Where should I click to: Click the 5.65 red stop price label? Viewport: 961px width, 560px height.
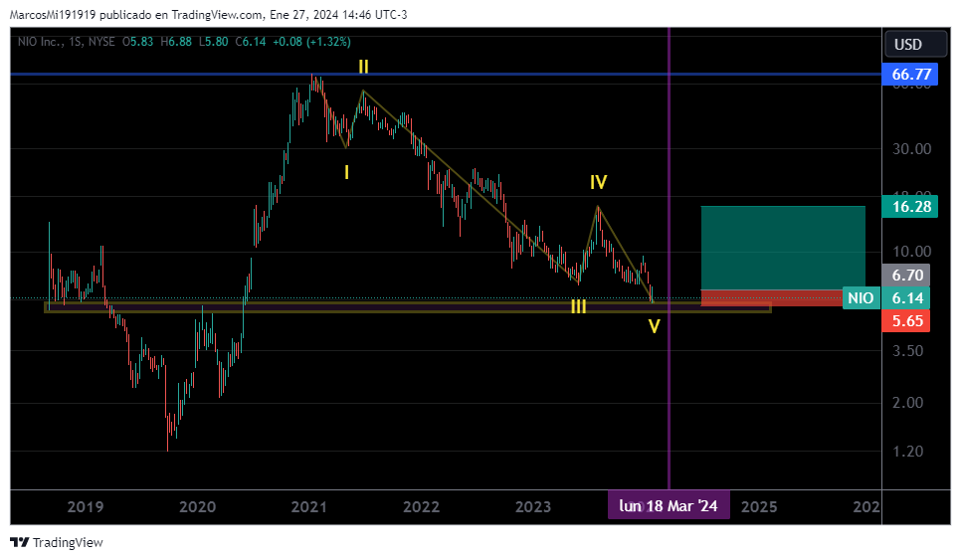pos(906,321)
